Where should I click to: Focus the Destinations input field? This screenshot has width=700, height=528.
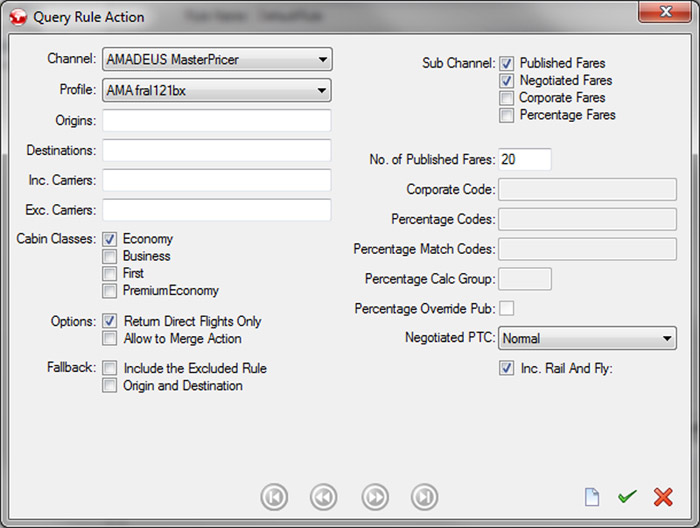pos(217,150)
